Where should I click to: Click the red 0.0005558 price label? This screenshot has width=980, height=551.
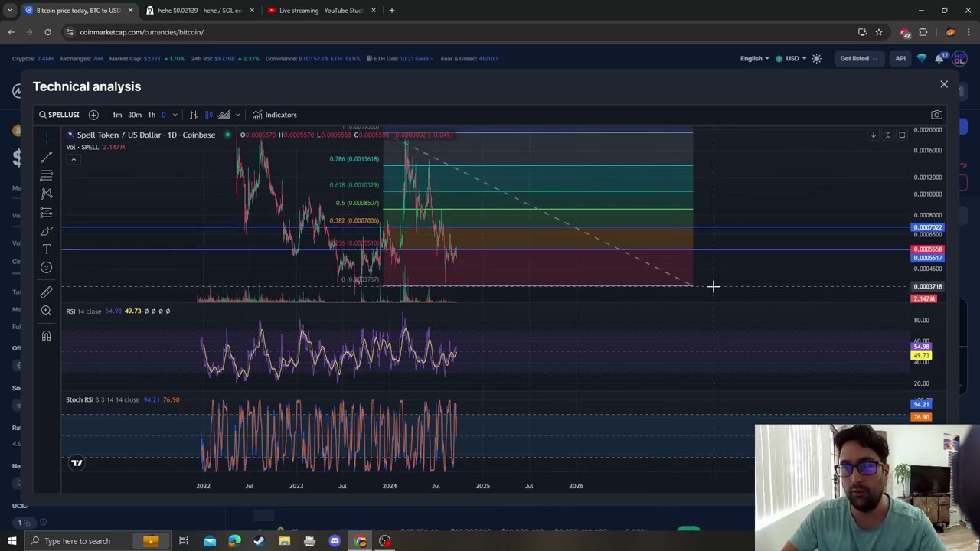coord(928,249)
